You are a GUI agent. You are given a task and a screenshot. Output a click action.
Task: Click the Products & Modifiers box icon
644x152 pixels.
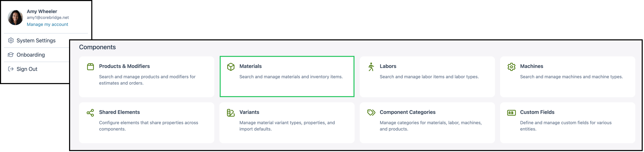point(90,67)
